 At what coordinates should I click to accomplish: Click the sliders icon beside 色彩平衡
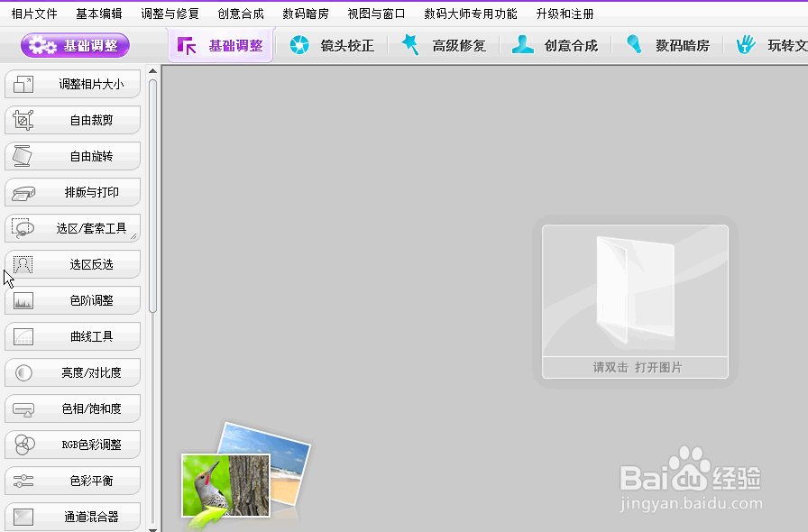[x=23, y=481]
